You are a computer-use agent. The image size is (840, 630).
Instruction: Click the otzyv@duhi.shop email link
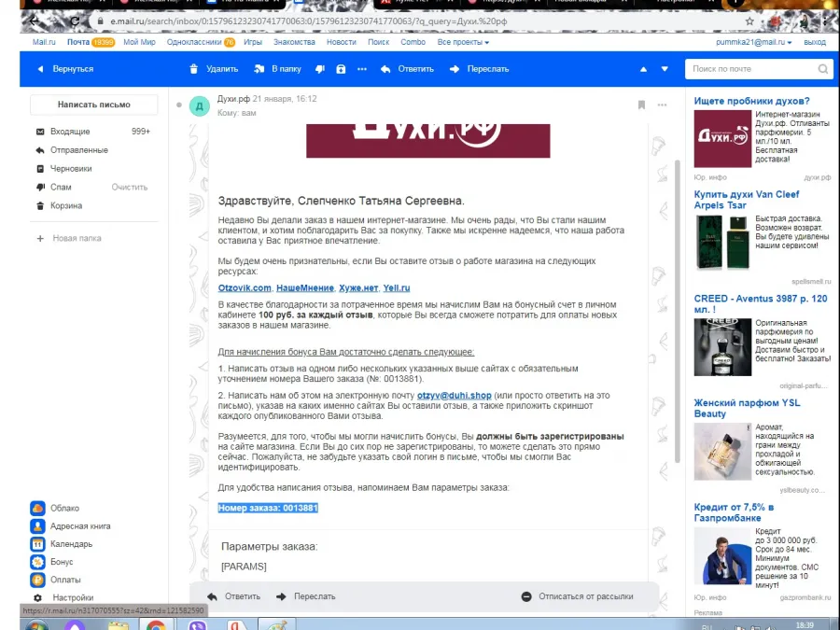[455, 396]
